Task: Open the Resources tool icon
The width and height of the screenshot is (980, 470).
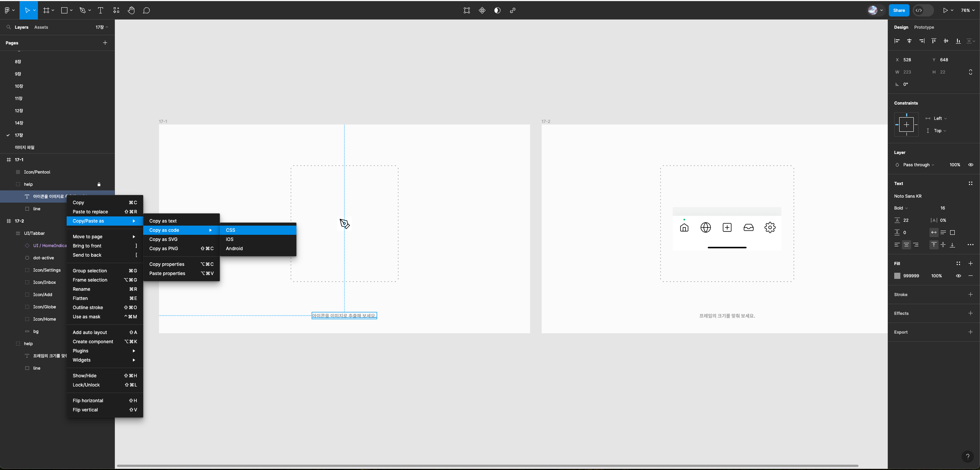Action: click(x=116, y=10)
